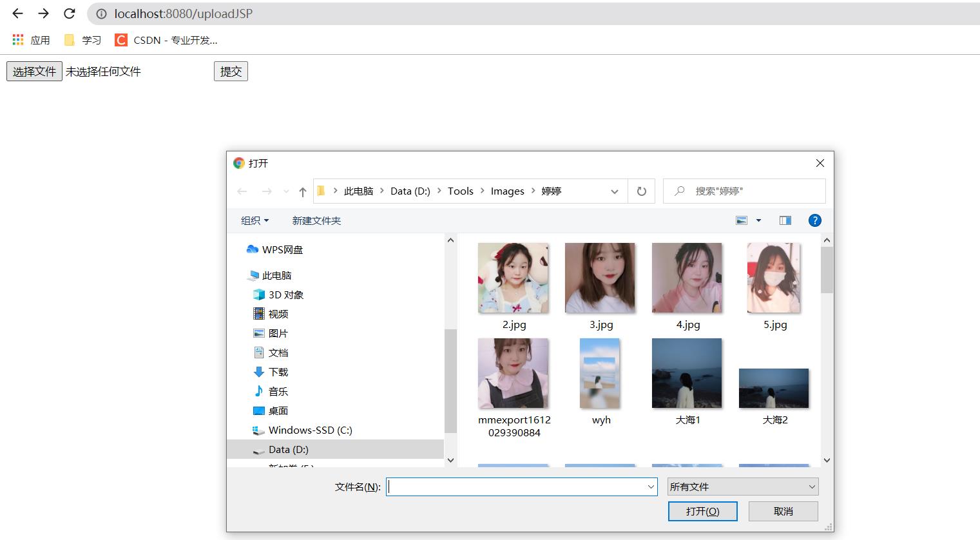980x540 pixels.
Task: Go up one folder level in dialog
Action: pyautogui.click(x=302, y=191)
